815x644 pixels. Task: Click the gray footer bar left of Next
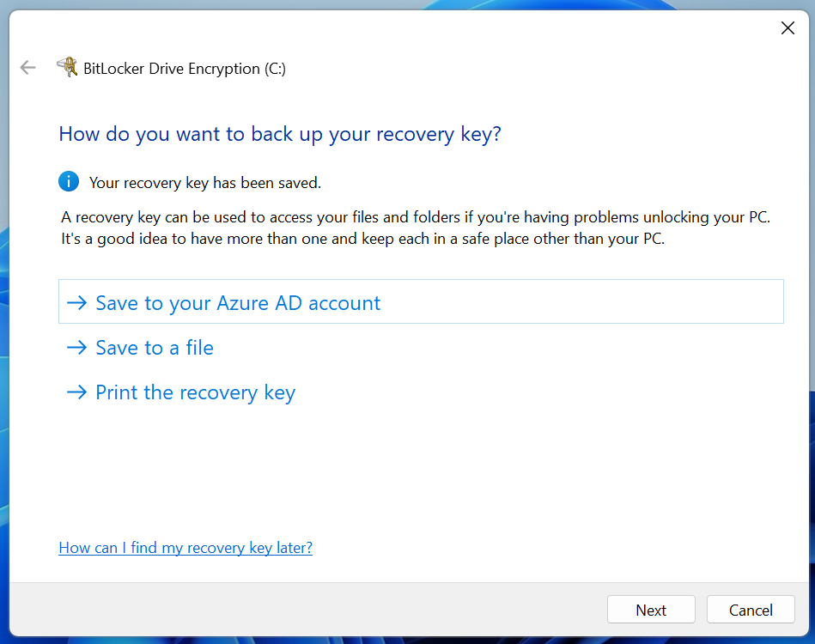tap(307, 609)
